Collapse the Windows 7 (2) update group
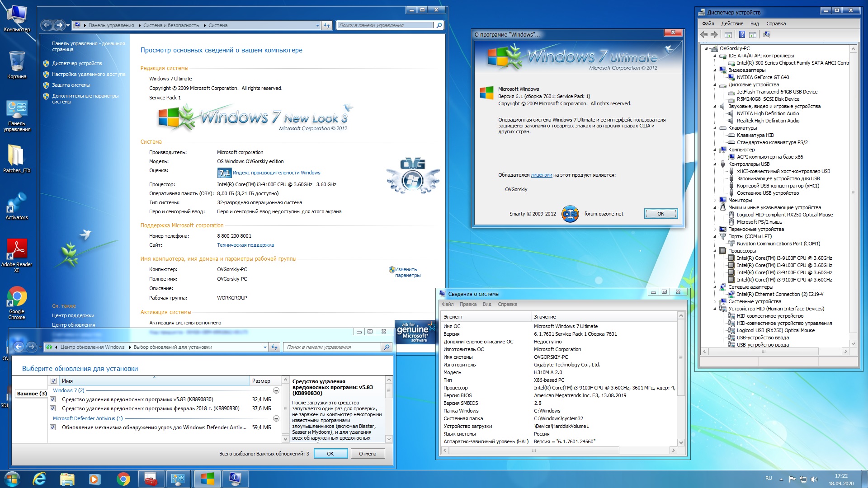Screen dimensions: 868x488 (x=276, y=390)
